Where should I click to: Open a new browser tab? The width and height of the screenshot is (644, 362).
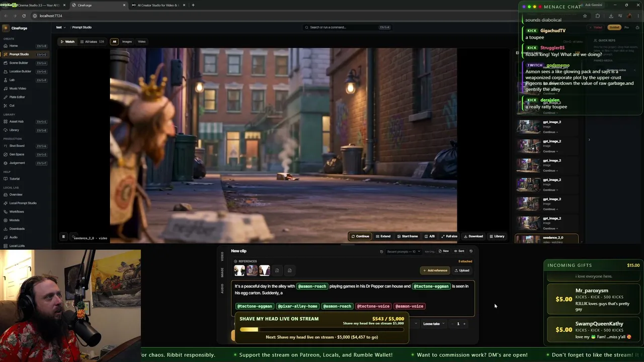click(x=193, y=5)
